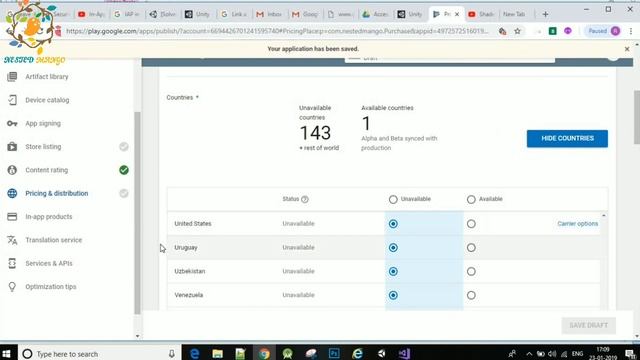Click the Status help question-mark icon
Viewport: 640px width, 360px height.
(x=304, y=199)
